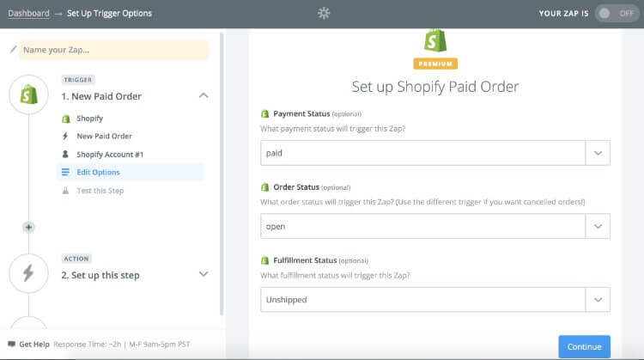Screen dimensions: 644x360
Task: Open the Fulfillment Status dropdown arrow
Action: click(598, 300)
